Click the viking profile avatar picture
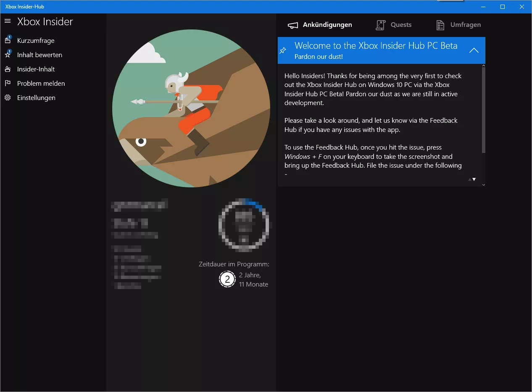The image size is (532, 392). point(191,108)
